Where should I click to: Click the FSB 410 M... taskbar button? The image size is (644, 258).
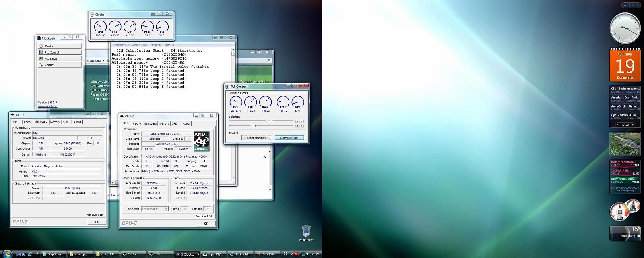click(267, 254)
